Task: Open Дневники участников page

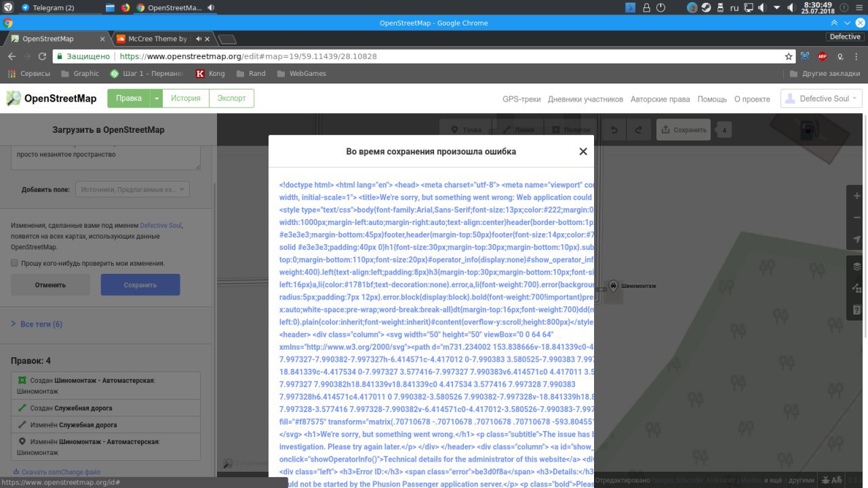Action: click(585, 99)
